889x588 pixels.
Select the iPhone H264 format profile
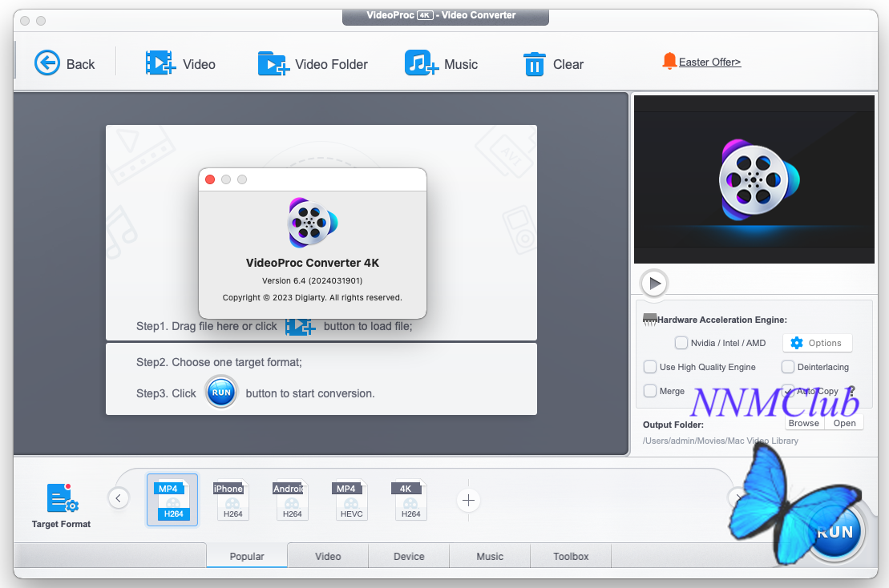coord(232,500)
